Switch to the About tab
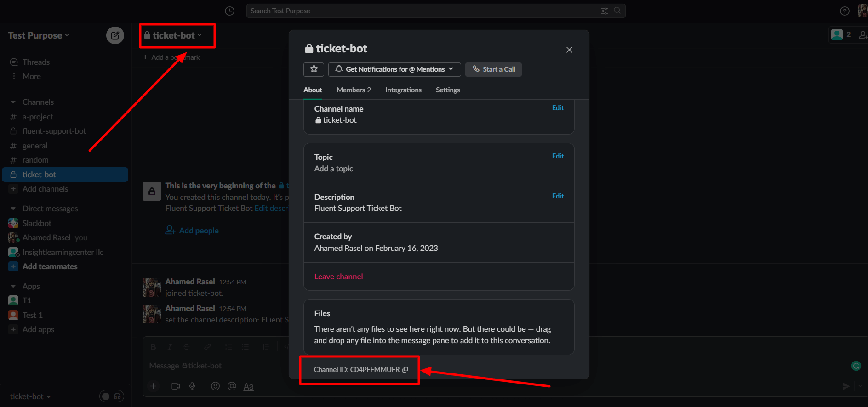868x407 pixels. pos(313,90)
